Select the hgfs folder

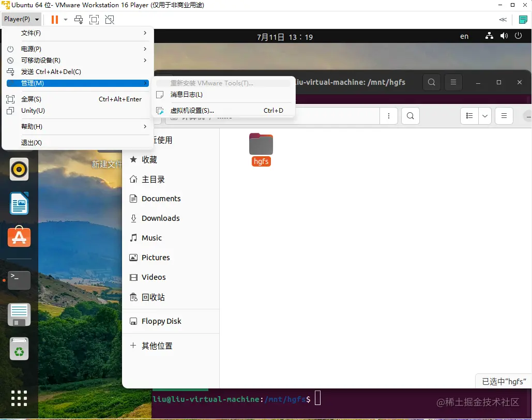261,149
